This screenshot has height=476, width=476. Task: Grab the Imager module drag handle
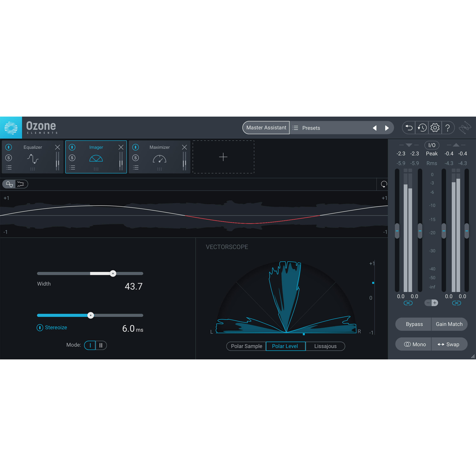tap(96, 169)
